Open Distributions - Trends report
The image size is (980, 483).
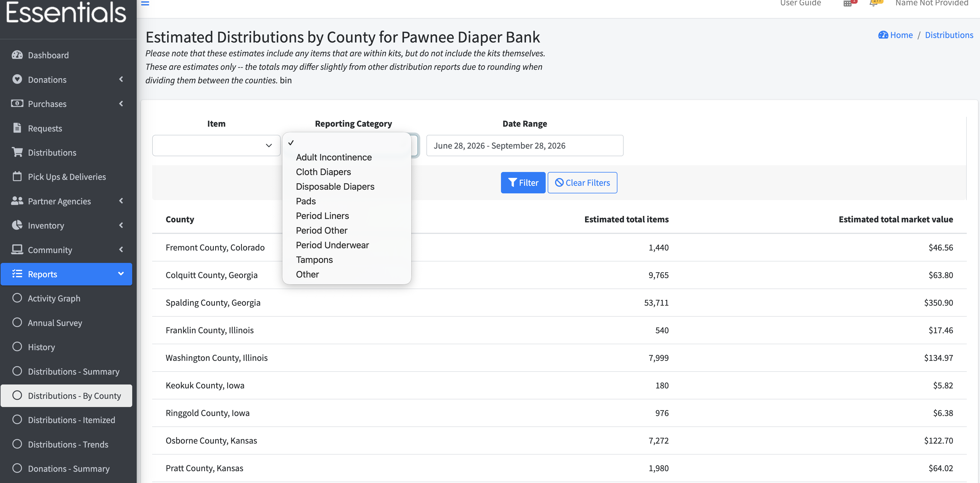66,444
